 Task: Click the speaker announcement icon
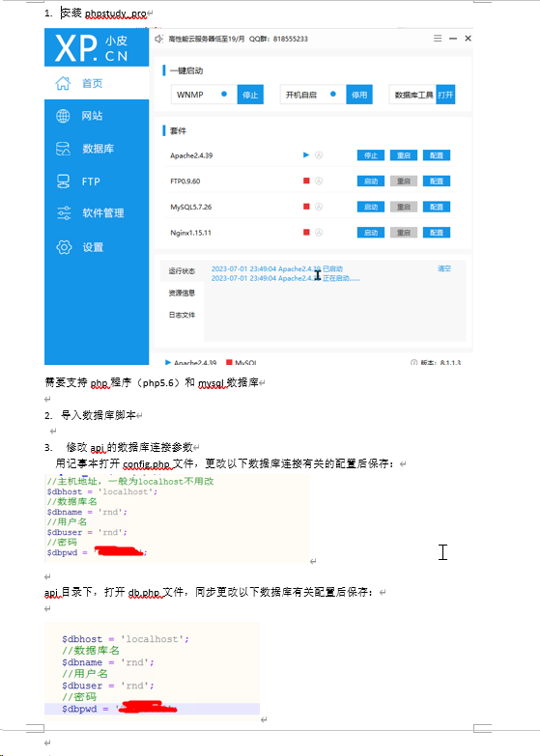pos(158,39)
